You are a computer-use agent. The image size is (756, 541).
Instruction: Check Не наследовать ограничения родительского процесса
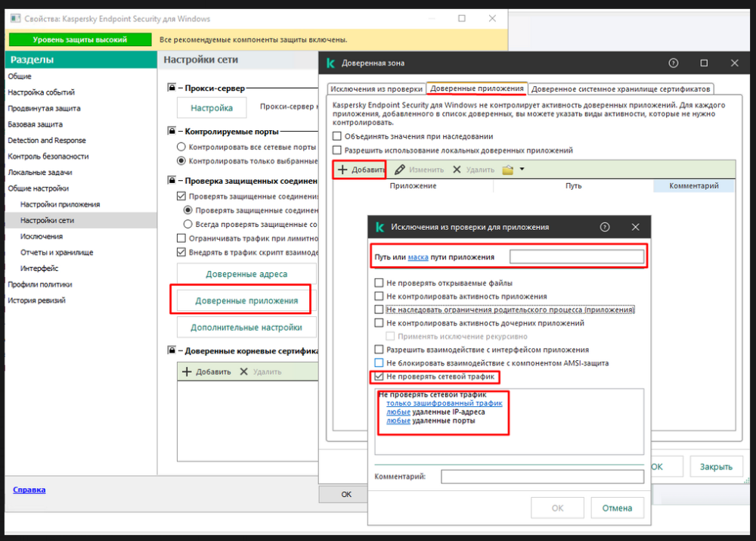tap(379, 309)
